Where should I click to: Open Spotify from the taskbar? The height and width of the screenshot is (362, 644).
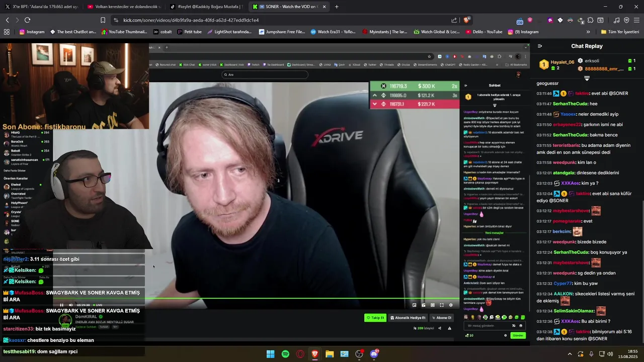[x=285, y=354]
